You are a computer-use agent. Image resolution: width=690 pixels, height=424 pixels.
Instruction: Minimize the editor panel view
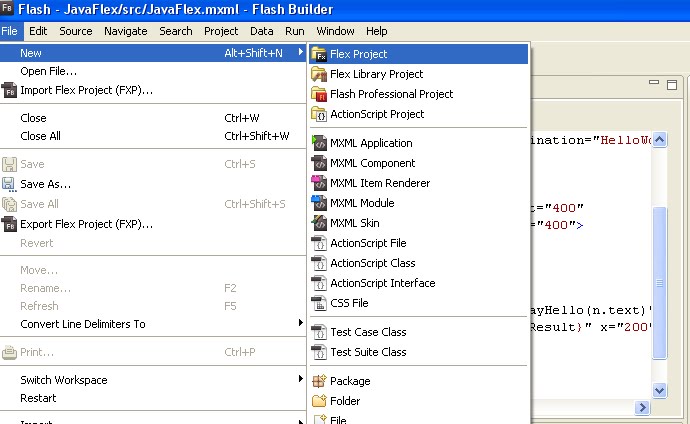click(x=654, y=82)
